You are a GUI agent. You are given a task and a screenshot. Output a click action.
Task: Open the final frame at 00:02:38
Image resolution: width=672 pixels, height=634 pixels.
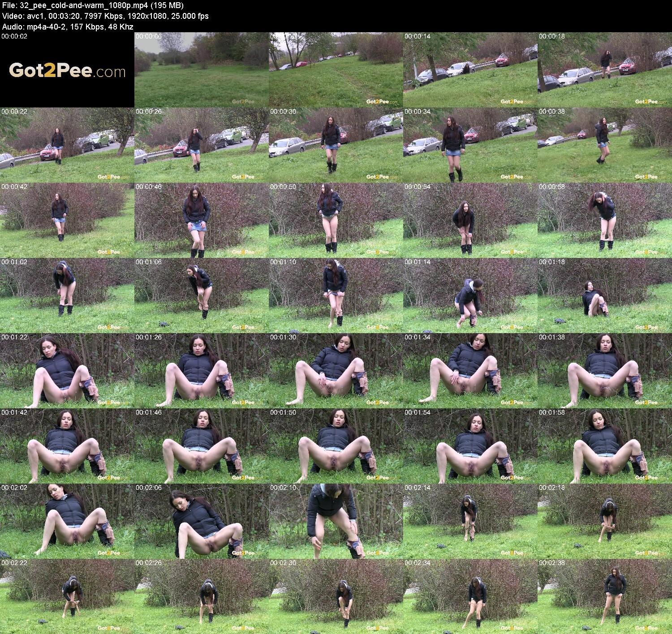(605, 596)
